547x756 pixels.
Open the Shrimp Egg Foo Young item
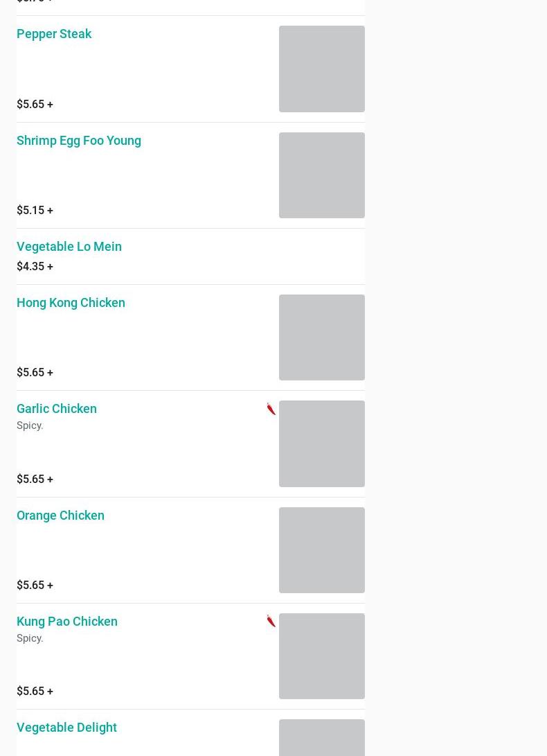[79, 141]
